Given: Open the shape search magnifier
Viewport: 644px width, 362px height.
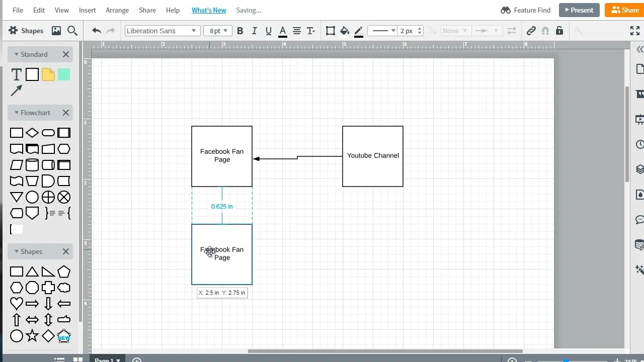Looking at the screenshot, I should (72, 31).
